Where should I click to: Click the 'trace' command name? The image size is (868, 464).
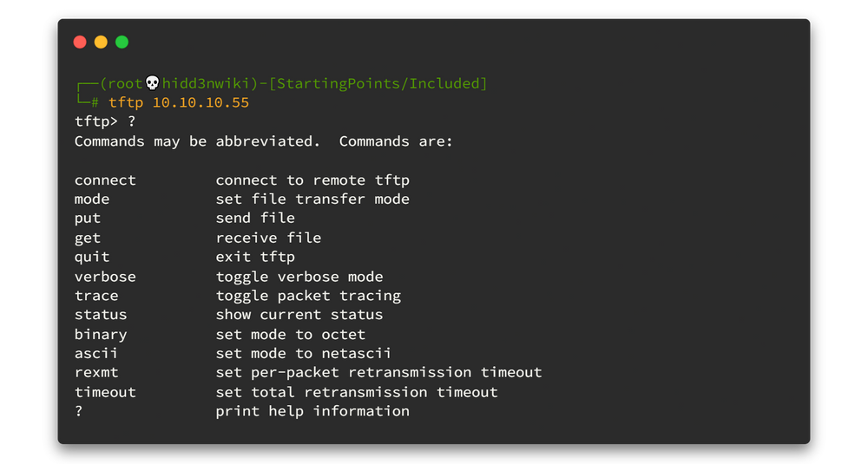pos(96,296)
